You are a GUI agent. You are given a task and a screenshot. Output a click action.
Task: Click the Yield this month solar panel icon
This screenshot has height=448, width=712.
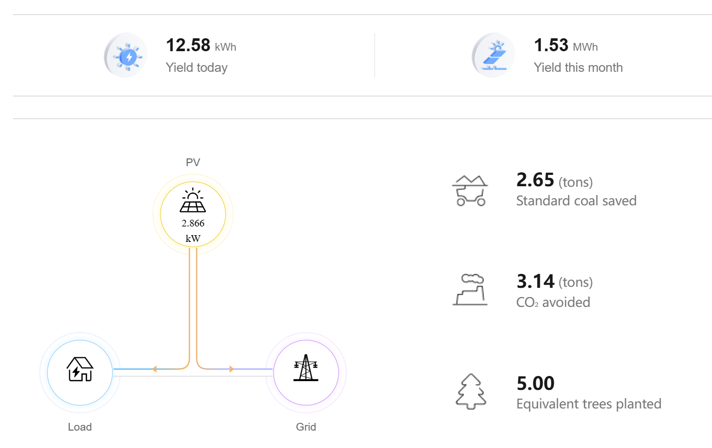(494, 56)
